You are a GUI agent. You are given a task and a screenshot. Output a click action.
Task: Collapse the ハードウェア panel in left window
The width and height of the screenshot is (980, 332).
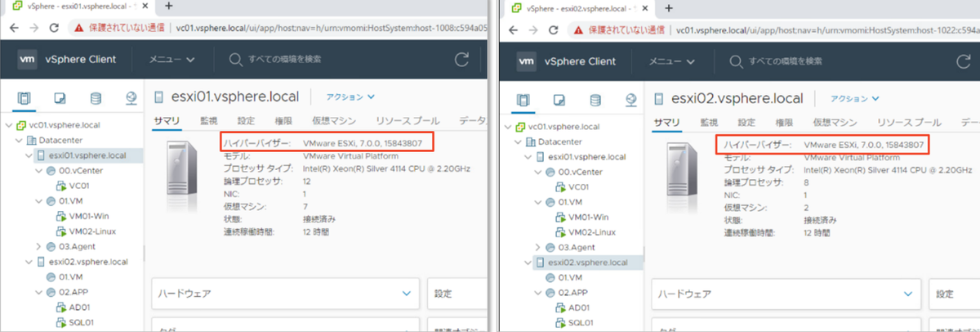[408, 293]
